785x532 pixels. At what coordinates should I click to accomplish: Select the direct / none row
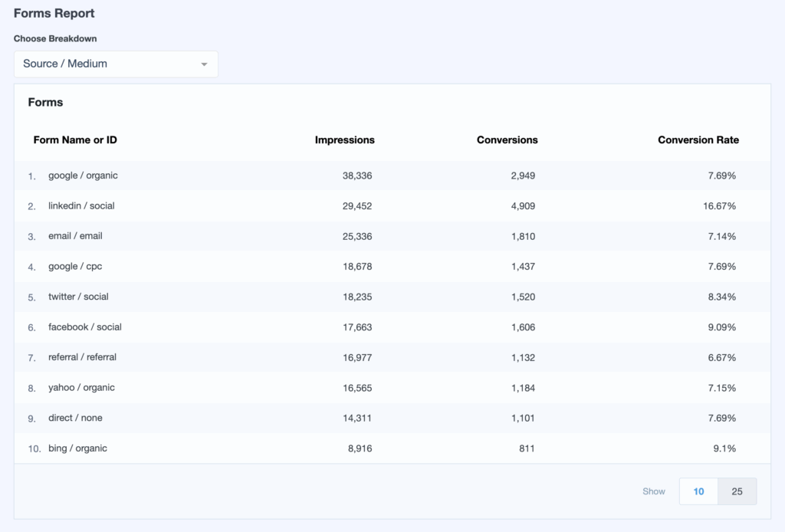click(75, 418)
